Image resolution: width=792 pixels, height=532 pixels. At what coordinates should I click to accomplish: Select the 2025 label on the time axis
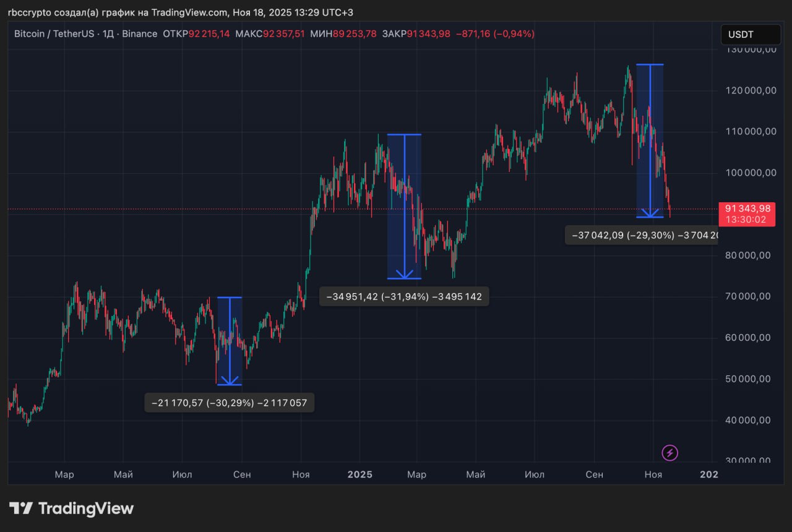359,474
